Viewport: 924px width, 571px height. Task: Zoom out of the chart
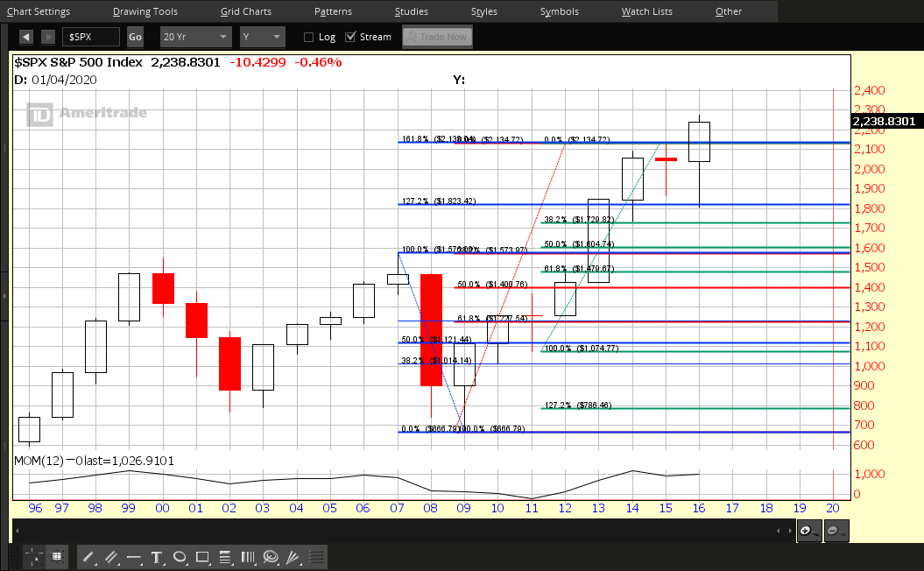pyautogui.click(x=836, y=531)
